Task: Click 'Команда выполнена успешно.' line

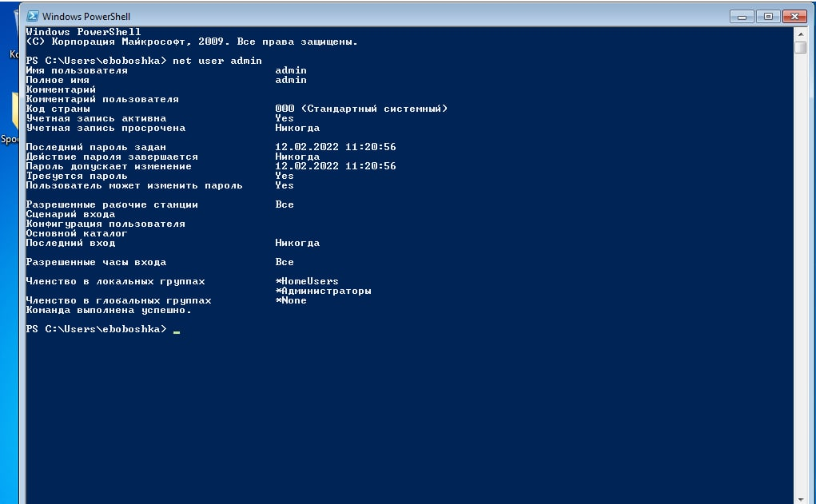Action: 109,310
